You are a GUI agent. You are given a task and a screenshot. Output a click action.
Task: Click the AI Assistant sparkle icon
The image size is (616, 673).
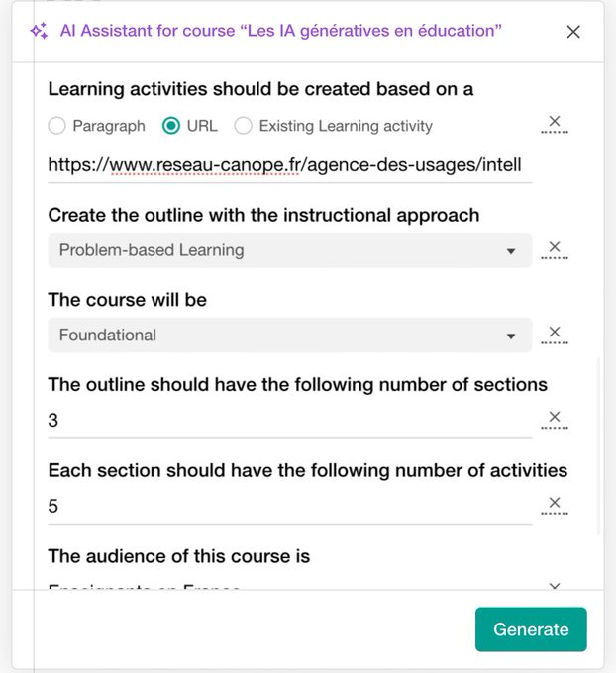39,31
